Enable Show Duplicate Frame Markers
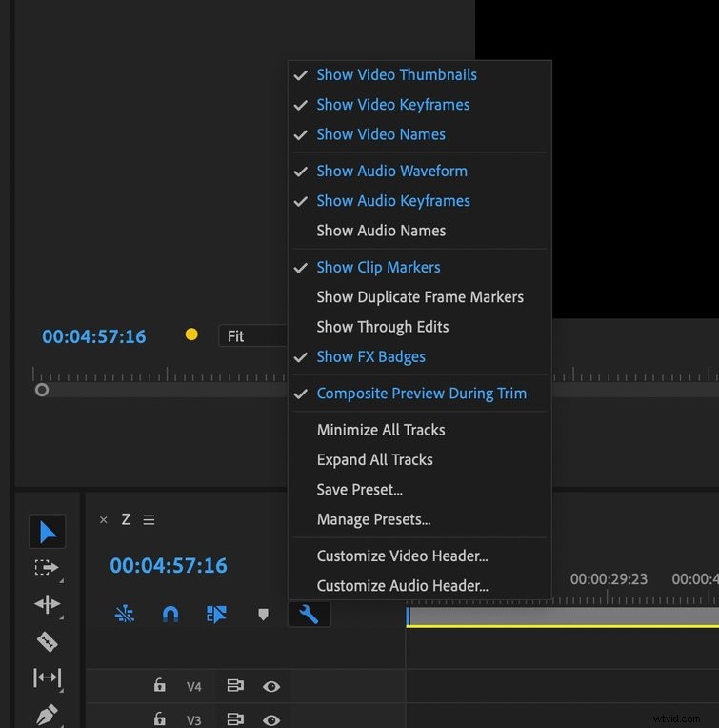The image size is (719, 728). (x=419, y=297)
